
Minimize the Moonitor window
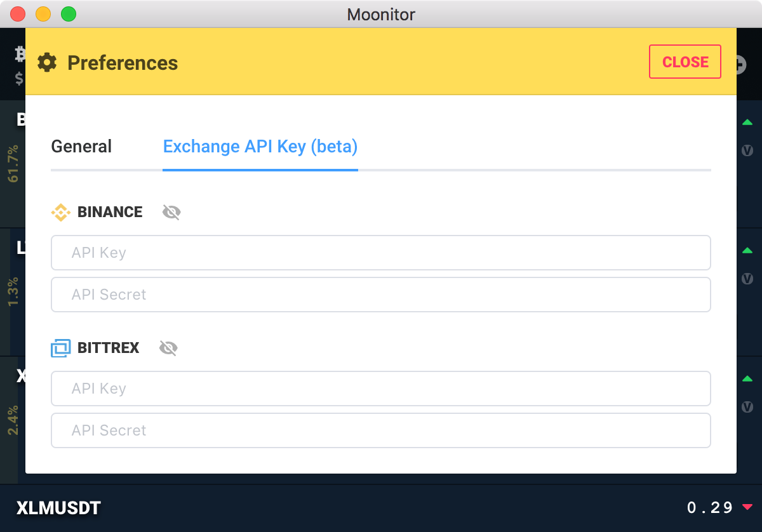tap(43, 13)
